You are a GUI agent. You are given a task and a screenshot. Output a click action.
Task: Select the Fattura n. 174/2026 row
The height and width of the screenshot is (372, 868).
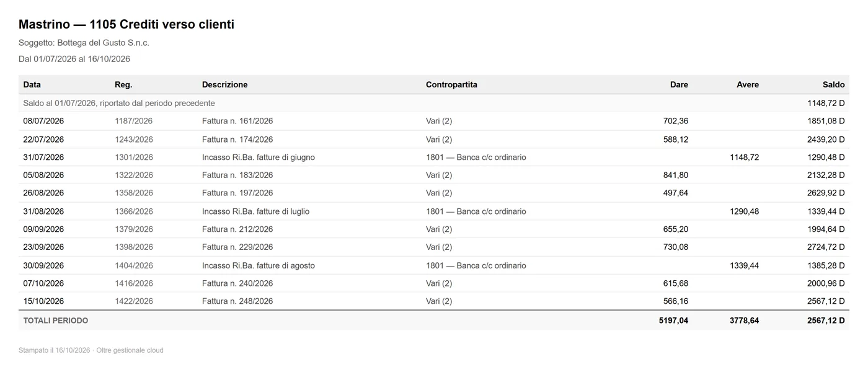(x=434, y=139)
